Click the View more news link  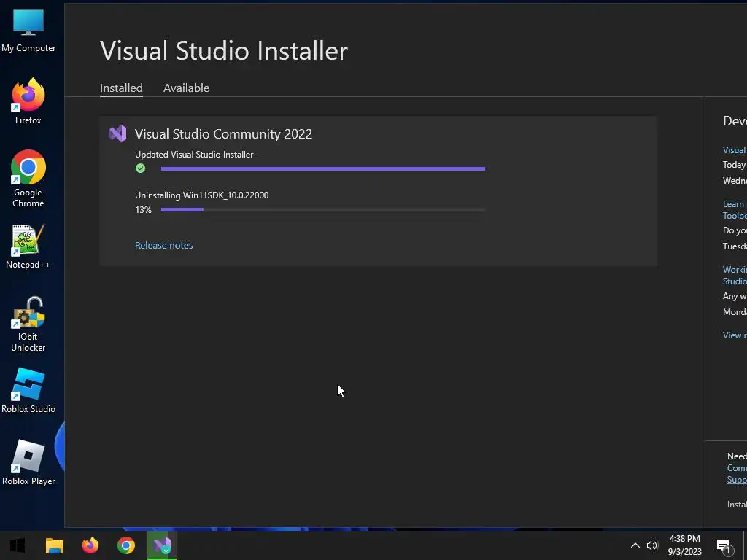tap(735, 335)
